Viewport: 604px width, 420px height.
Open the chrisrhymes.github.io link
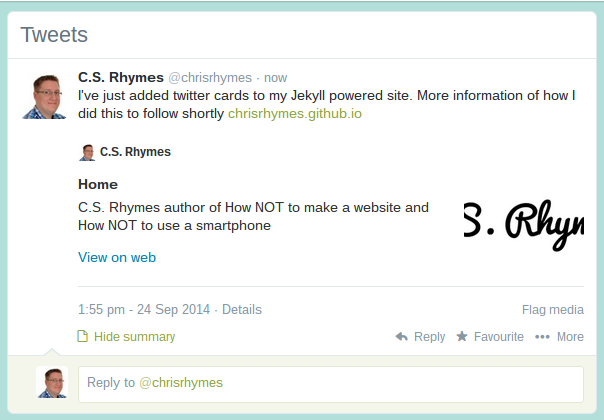295,114
